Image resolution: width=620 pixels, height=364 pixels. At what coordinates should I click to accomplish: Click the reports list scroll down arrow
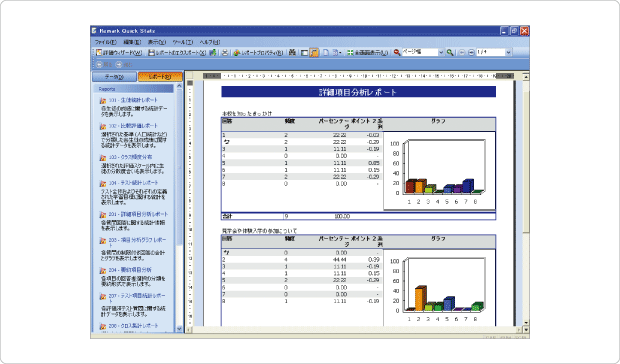click(179, 329)
